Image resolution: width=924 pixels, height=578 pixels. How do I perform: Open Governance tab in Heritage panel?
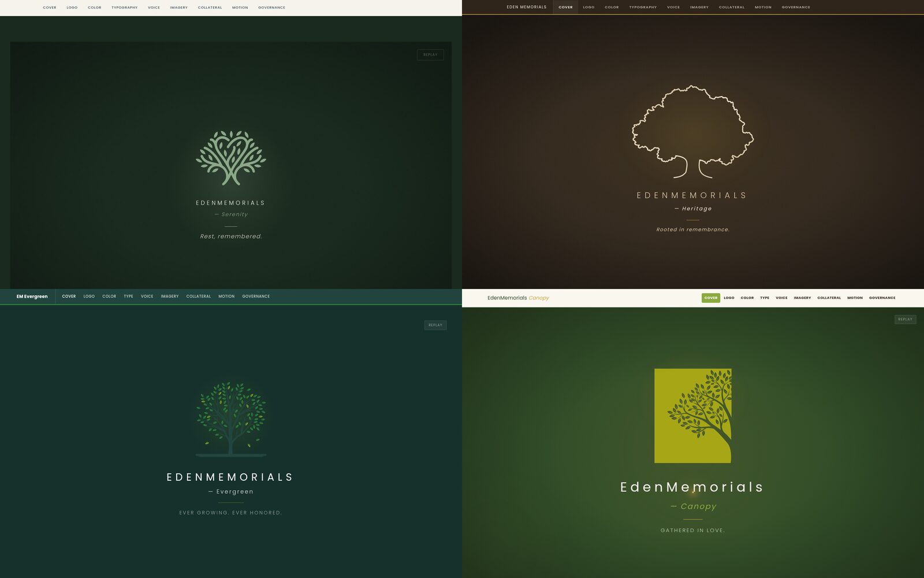tap(796, 7)
